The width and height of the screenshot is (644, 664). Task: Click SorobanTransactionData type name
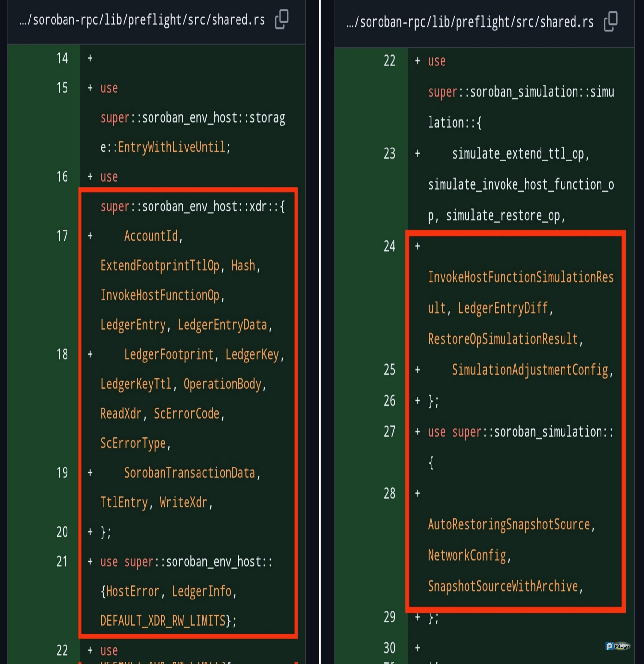click(x=189, y=473)
